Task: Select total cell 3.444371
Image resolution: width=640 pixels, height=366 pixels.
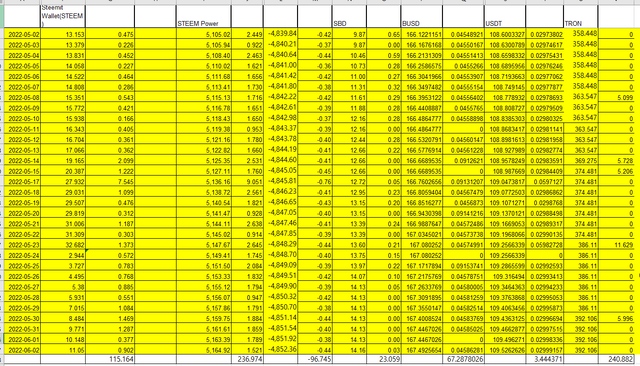Action: coord(545,359)
